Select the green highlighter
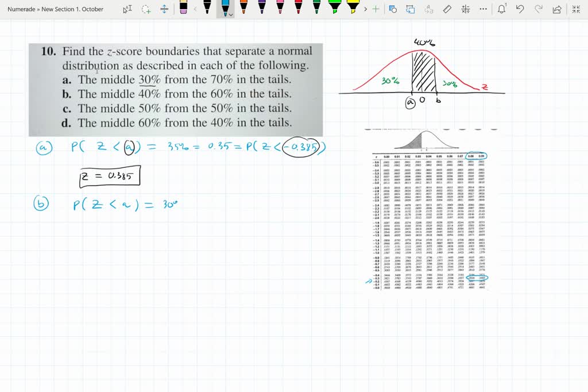The height and width of the screenshot is (392, 588). pos(335,7)
